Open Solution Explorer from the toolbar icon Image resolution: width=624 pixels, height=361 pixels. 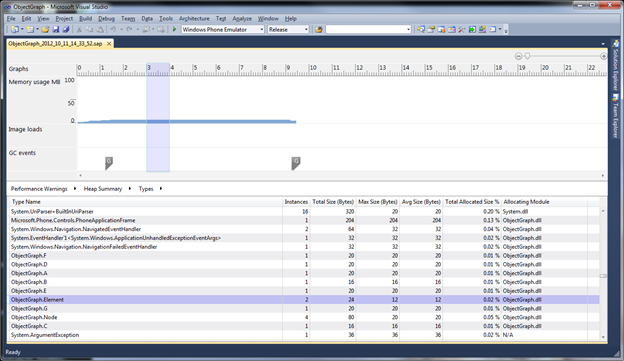click(x=421, y=29)
